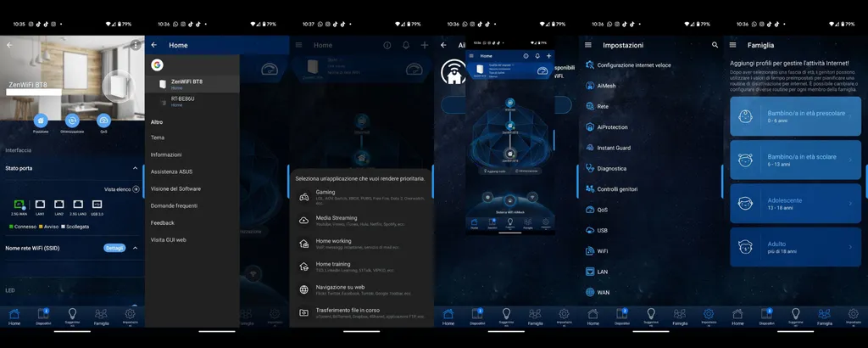Select the 2.5G LAN3 port icon
This screenshot has height=348, width=868.
click(x=78, y=205)
